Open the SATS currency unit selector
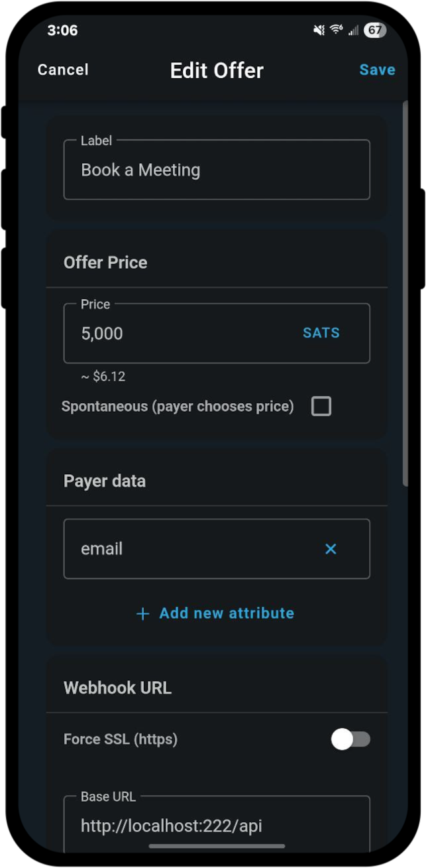 click(x=321, y=333)
